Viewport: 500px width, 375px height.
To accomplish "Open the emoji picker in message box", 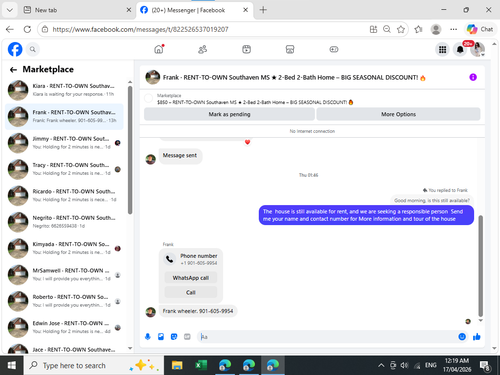I will coord(462,337).
